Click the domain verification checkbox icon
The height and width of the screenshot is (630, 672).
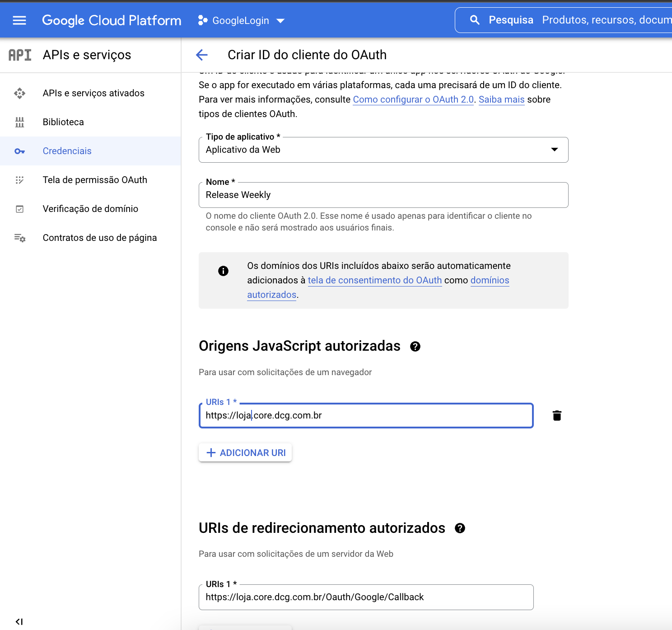point(19,209)
